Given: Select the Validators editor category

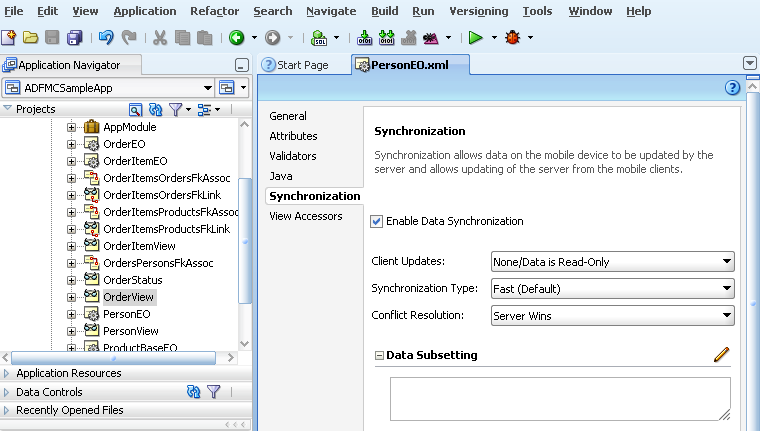Looking at the screenshot, I should coord(293,156).
